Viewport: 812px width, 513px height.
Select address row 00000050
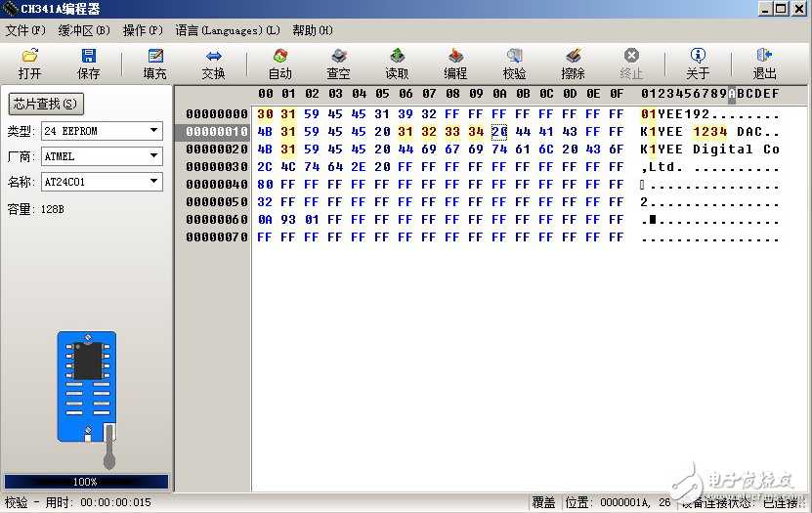[x=217, y=202]
